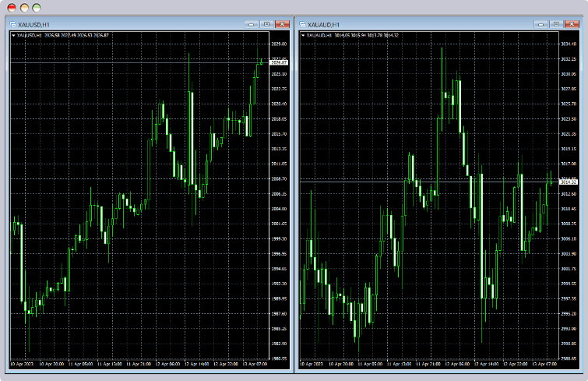Click the 2006.35 price axis label
This screenshot has width=588, height=381.
(x=279, y=194)
